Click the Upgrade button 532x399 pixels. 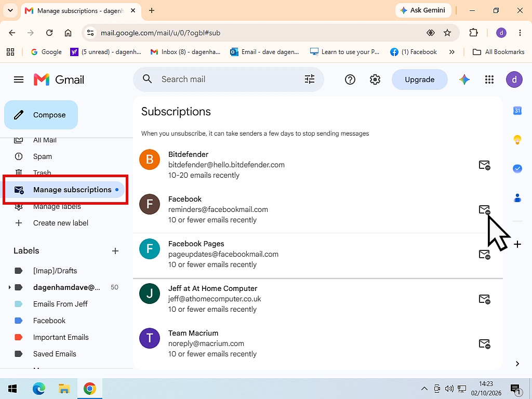(x=420, y=79)
